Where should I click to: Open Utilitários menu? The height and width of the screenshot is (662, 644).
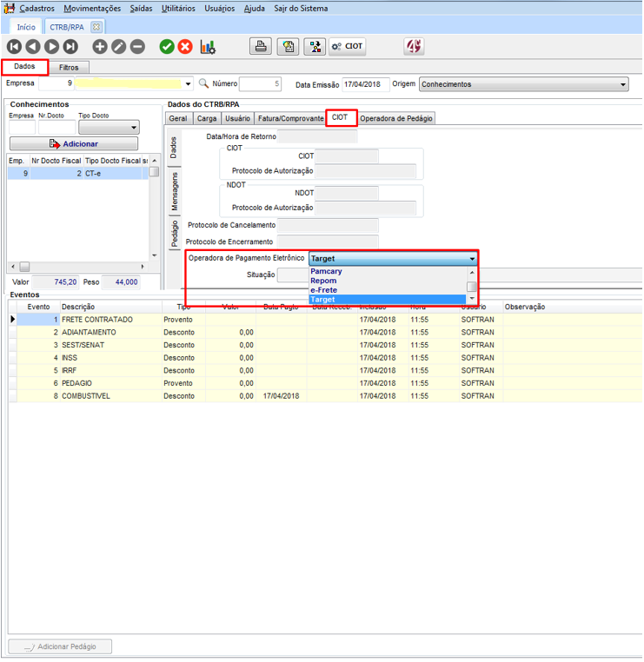point(178,9)
